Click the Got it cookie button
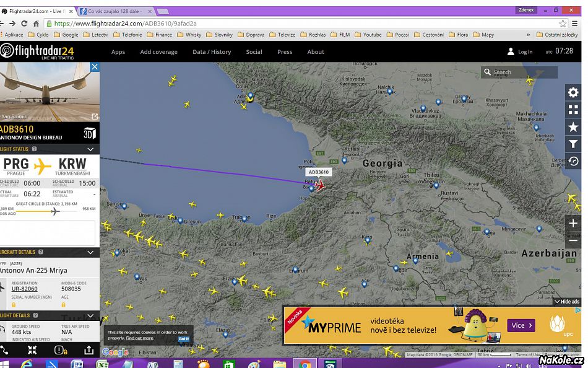 point(184,338)
